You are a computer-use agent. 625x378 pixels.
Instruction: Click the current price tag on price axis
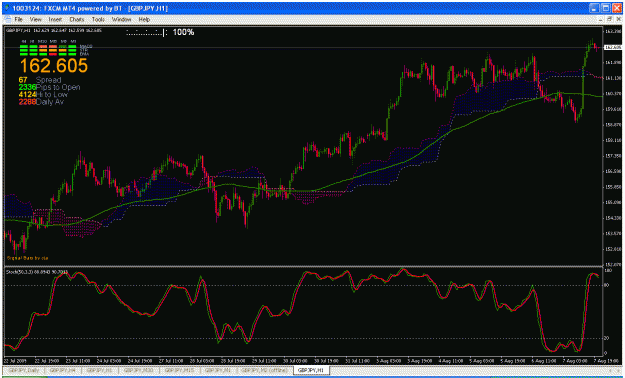coord(613,47)
